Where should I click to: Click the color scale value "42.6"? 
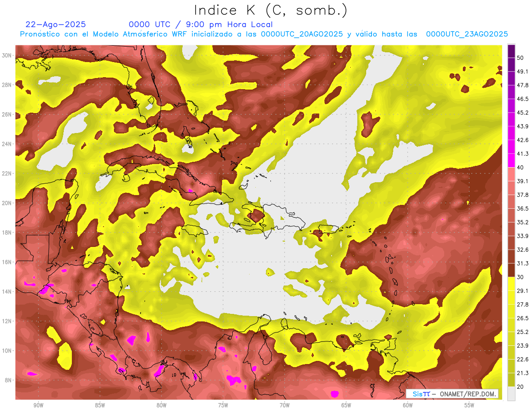coord(523,140)
